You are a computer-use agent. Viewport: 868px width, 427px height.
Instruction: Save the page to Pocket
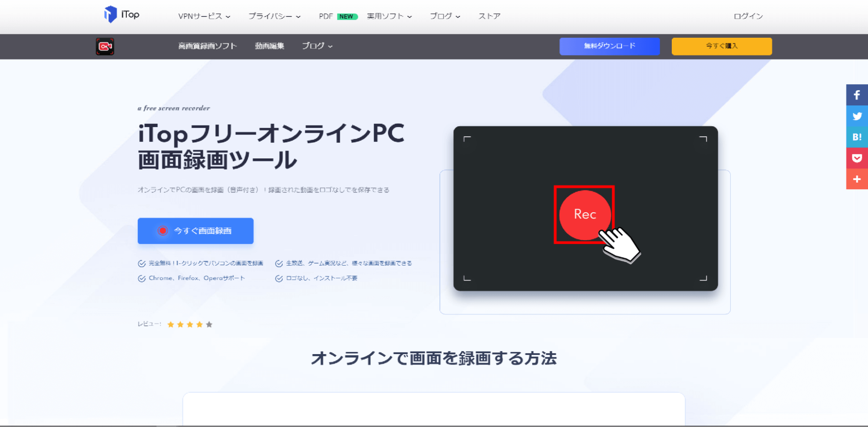pos(857,158)
